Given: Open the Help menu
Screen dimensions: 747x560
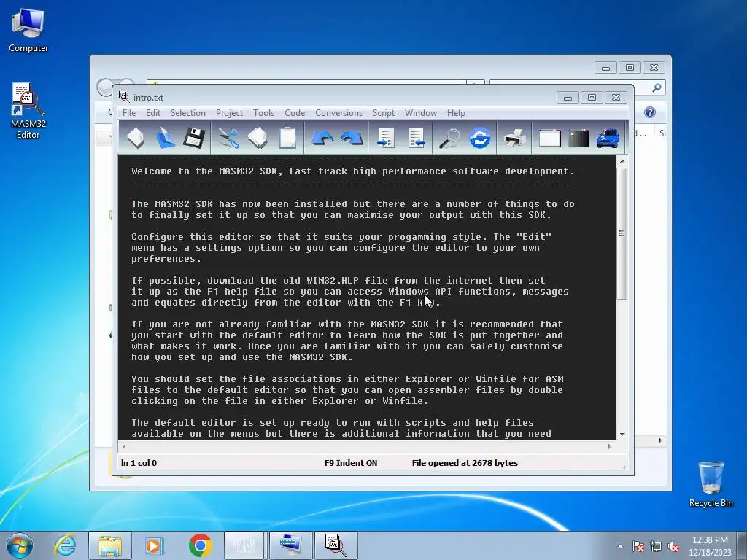Looking at the screenshot, I should [456, 113].
